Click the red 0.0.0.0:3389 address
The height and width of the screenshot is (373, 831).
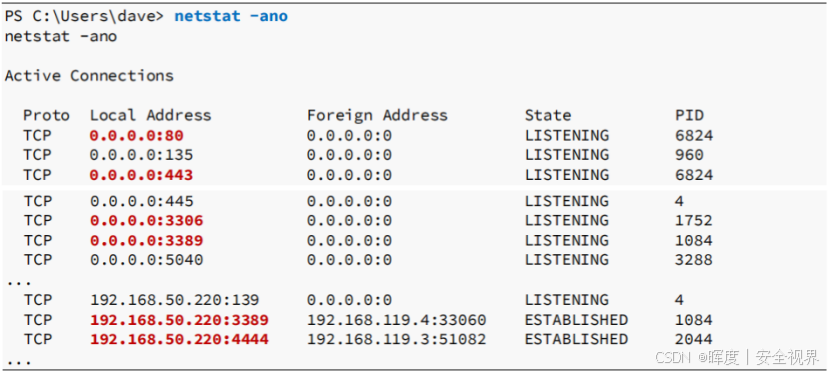pyautogui.click(x=146, y=241)
